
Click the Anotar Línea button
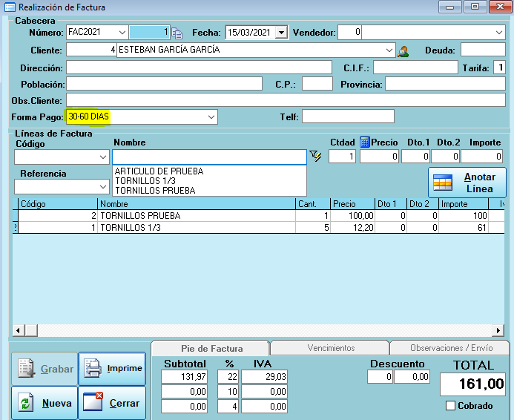click(x=467, y=183)
